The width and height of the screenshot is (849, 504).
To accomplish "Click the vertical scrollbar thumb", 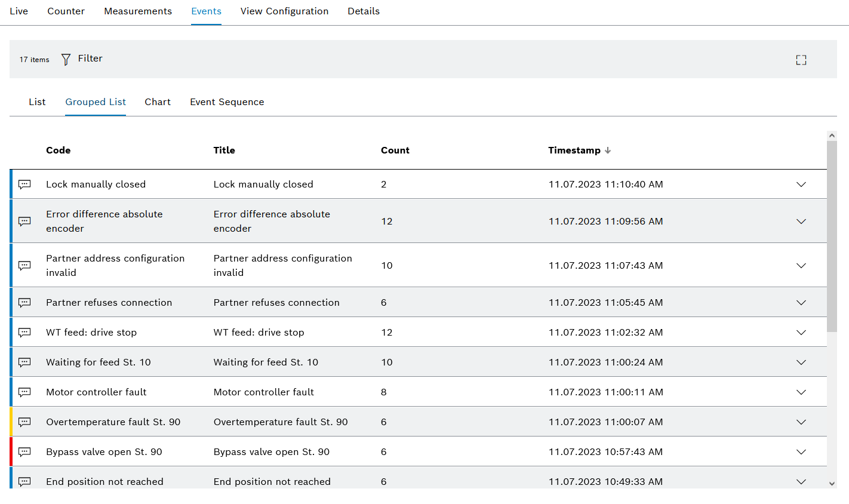I will (832, 236).
